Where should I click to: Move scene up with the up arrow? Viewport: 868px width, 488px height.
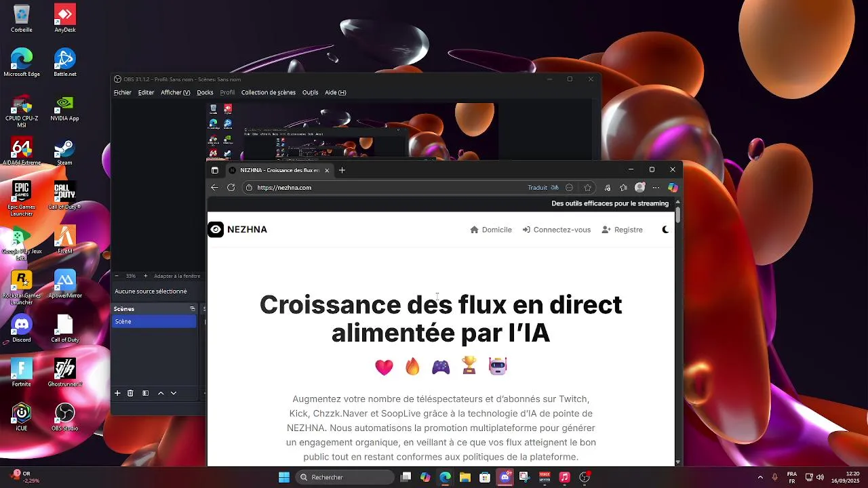pyautogui.click(x=161, y=393)
